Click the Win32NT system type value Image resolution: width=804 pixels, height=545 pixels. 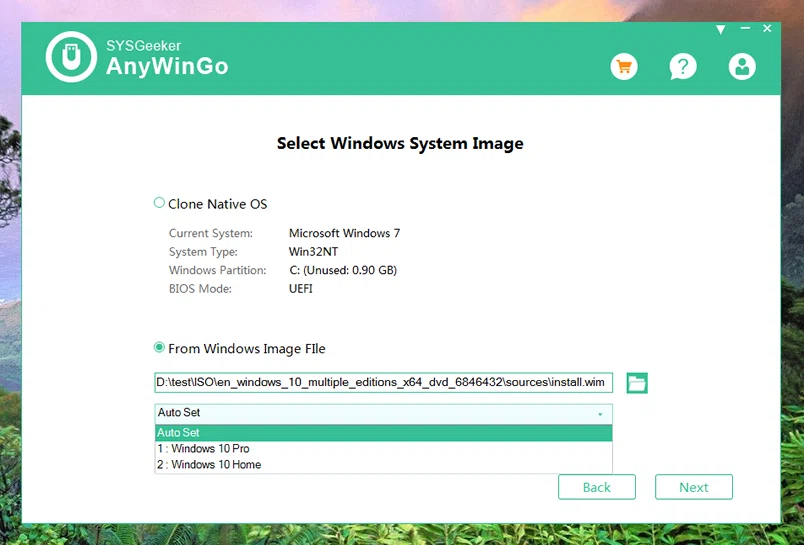pyautogui.click(x=313, y=252)
